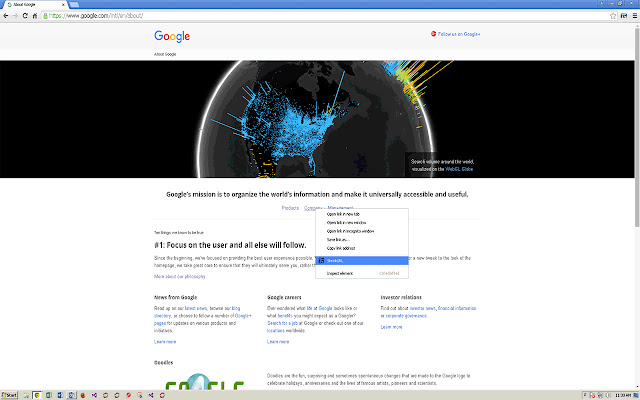640x400 pixels.
Task: Click the vertical page scrollbar thumb
Action: 637,127
